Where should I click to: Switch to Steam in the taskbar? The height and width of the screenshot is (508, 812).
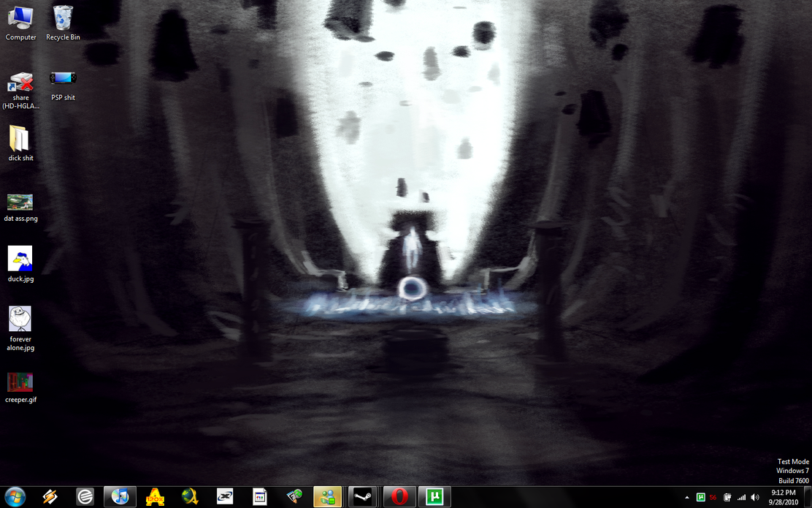pos(362,497)
